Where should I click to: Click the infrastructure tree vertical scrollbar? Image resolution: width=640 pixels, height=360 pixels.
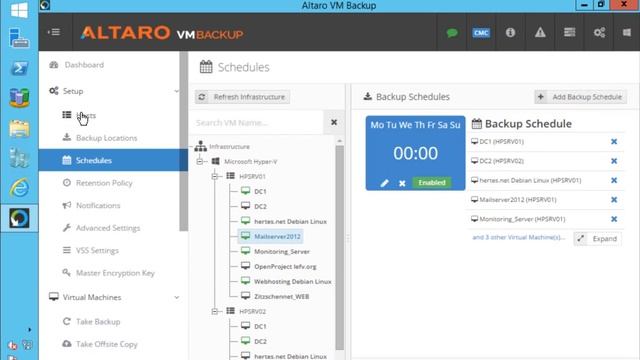point(340,247)
